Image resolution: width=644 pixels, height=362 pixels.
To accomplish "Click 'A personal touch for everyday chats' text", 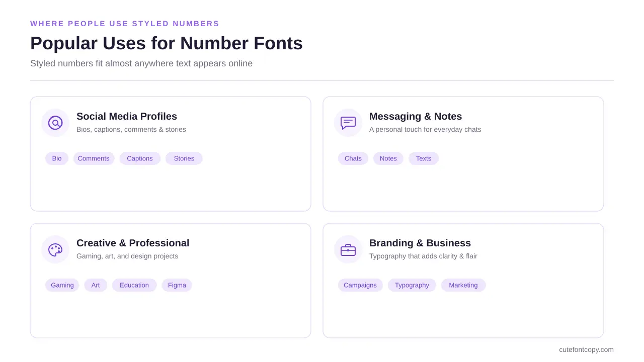I will point(425,130).
